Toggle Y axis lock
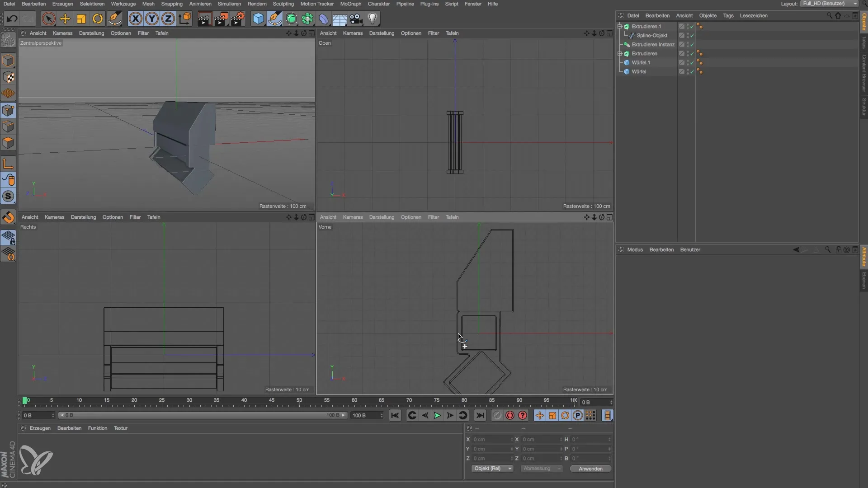Screen dimensions: 868x488 [x=152, y=19]
